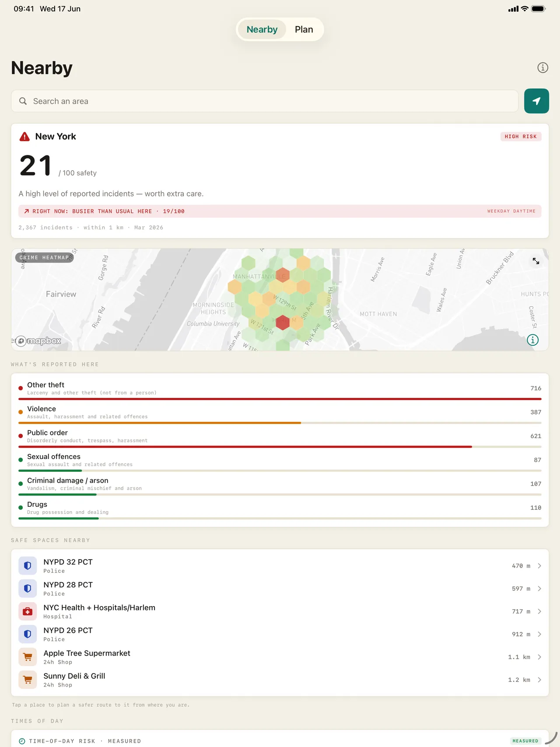Tap the 21 safety score

click(x=36, y=166)
